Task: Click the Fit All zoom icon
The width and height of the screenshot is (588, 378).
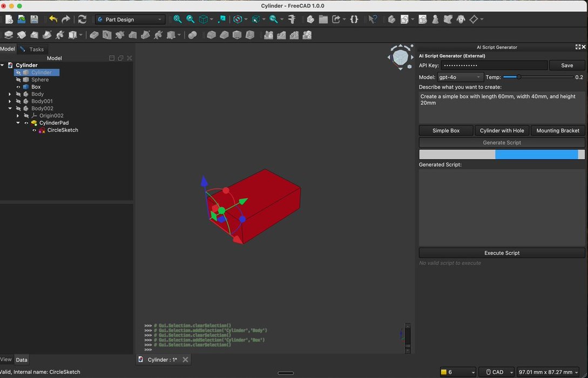Action: click(x=178, y=19)
